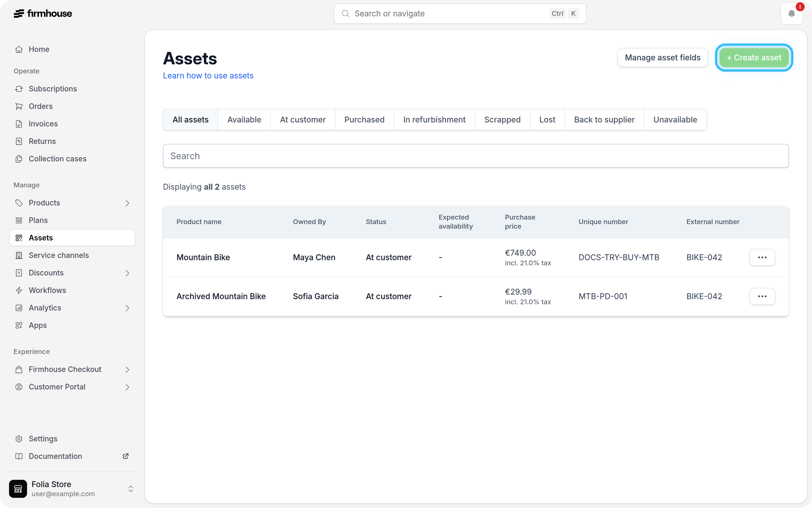Switch to the Purchased tab
Viewport: 812px width, 508px height.
[364, 120]
